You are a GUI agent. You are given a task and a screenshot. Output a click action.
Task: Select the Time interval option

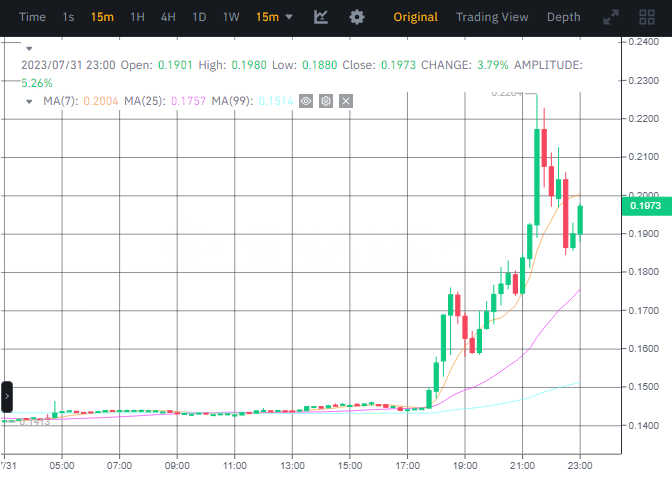click(x=32, y=17)
